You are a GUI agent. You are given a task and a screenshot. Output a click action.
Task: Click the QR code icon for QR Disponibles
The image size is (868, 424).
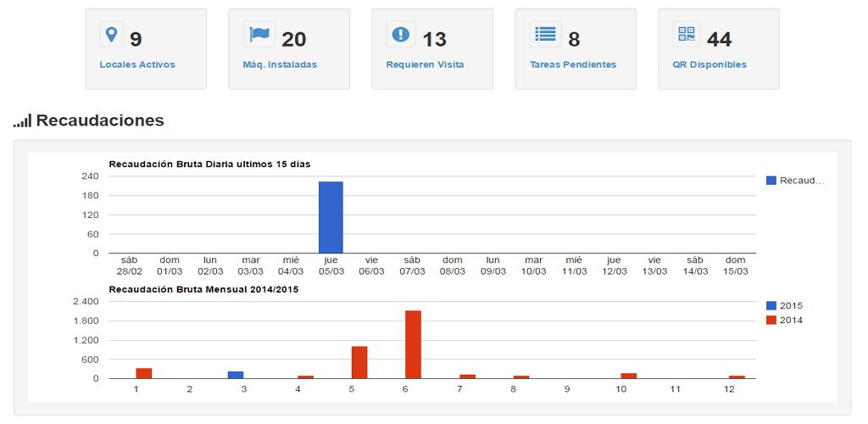[687, 34]
